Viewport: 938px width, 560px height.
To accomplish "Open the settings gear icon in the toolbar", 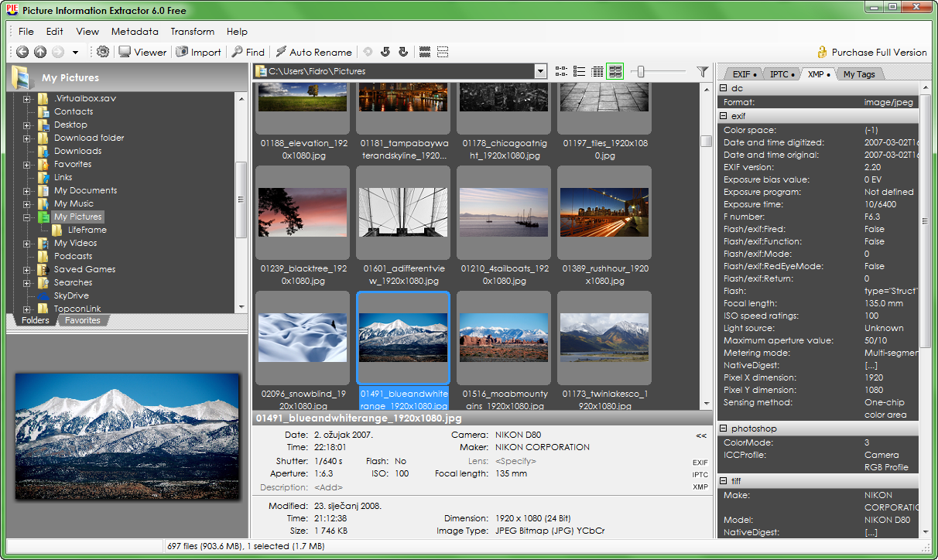I will click(x=102, y=52).
